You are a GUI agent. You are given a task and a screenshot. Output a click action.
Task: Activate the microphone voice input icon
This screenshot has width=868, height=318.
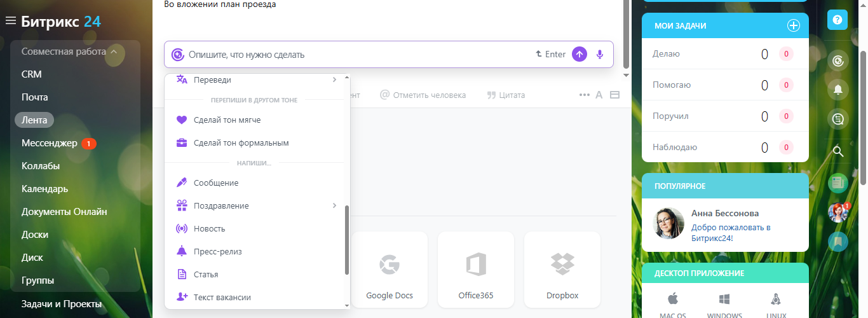[600, 54]
